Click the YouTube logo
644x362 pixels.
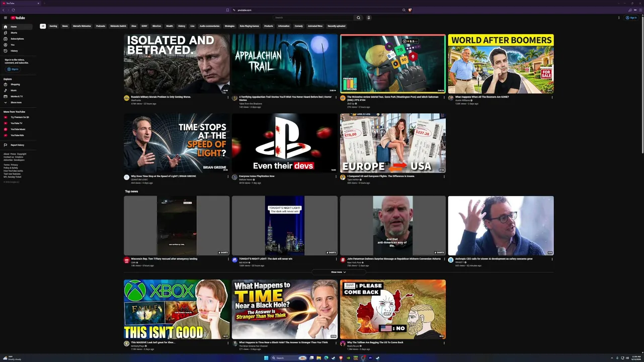click(18, 18)
